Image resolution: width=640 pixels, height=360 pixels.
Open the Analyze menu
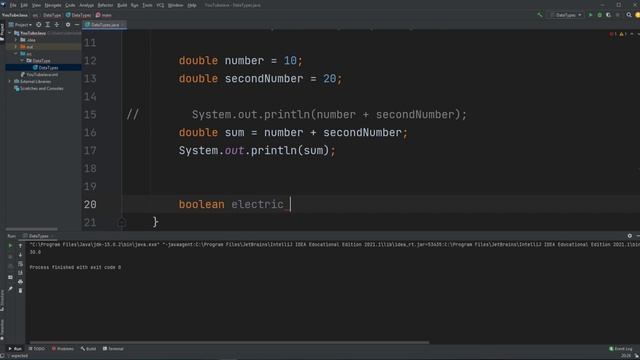coord(87,5)
